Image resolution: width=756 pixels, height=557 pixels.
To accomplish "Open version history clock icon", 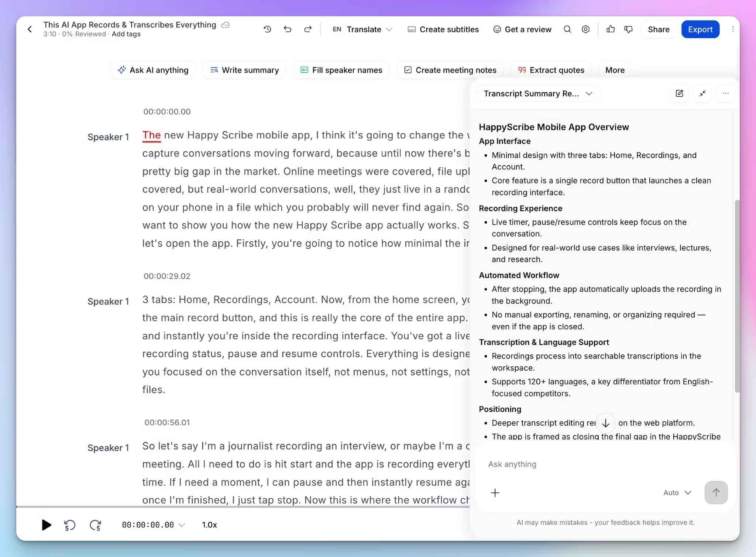I will (x=268, y=29).
